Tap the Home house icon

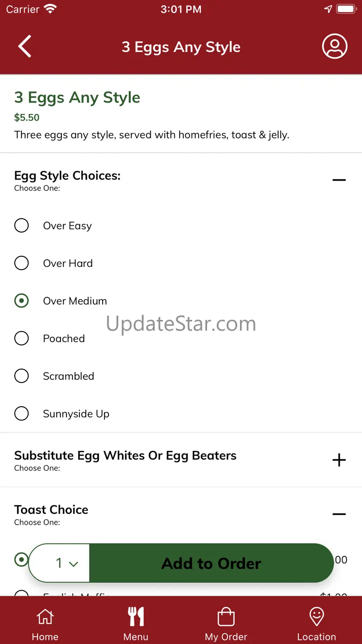point(45,617)
